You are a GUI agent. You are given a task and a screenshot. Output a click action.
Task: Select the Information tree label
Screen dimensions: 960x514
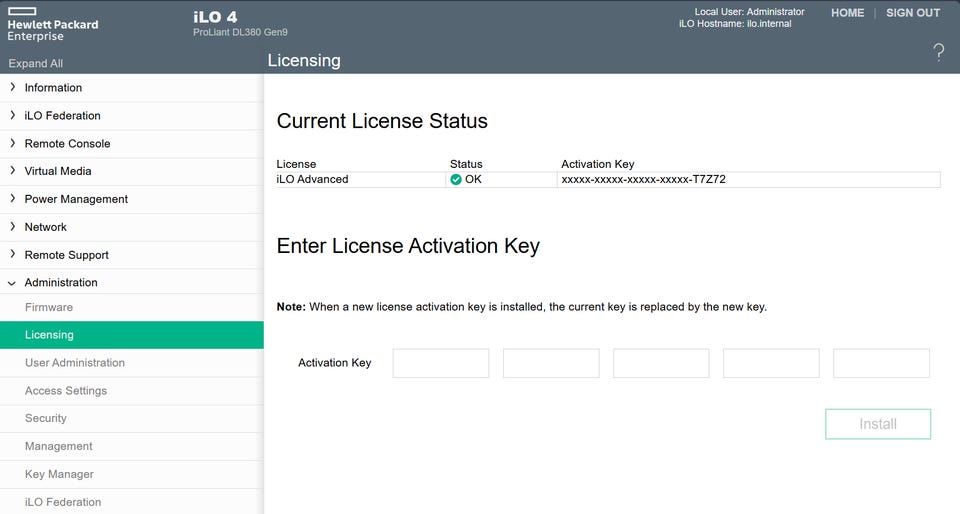(x=53, y=88)
